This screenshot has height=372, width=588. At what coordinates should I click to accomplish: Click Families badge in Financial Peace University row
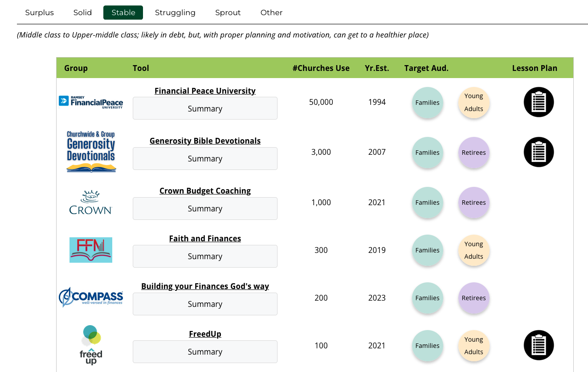(428, 103)
